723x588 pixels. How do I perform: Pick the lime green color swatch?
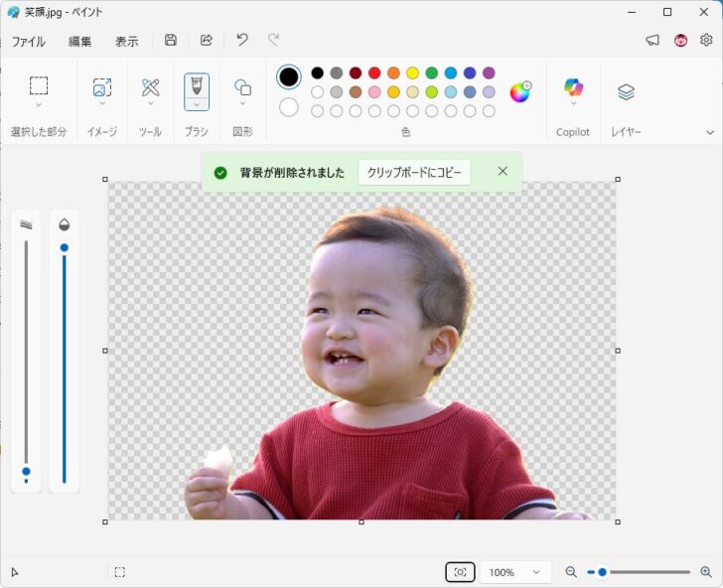(432, 92)
